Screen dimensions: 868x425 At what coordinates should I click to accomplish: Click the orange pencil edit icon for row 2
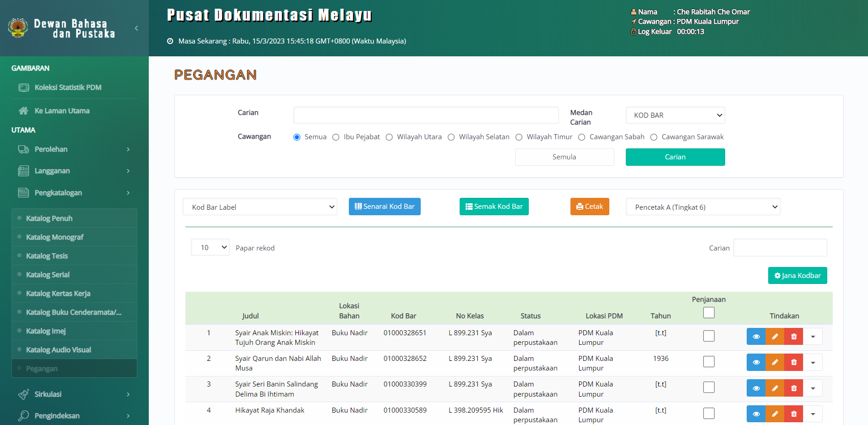point(775,362)
